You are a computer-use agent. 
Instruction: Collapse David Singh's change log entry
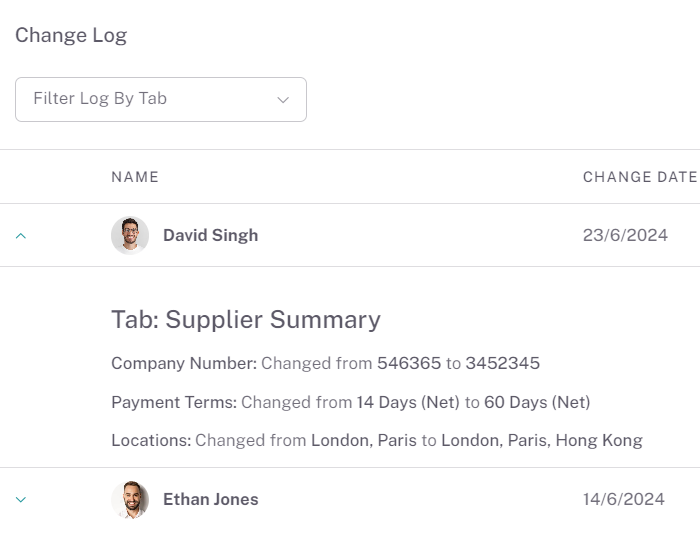21,236
